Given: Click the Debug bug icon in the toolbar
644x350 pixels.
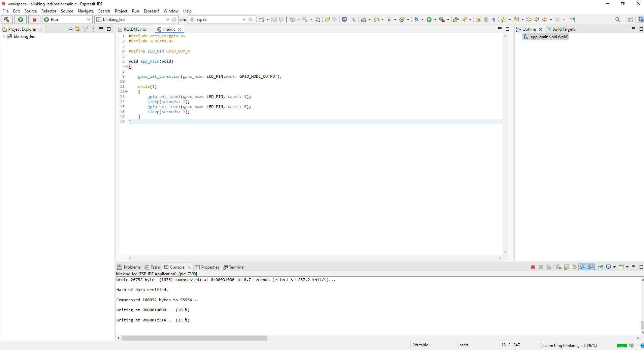Looking at the screenshot, I should click(x=417, y=20).
